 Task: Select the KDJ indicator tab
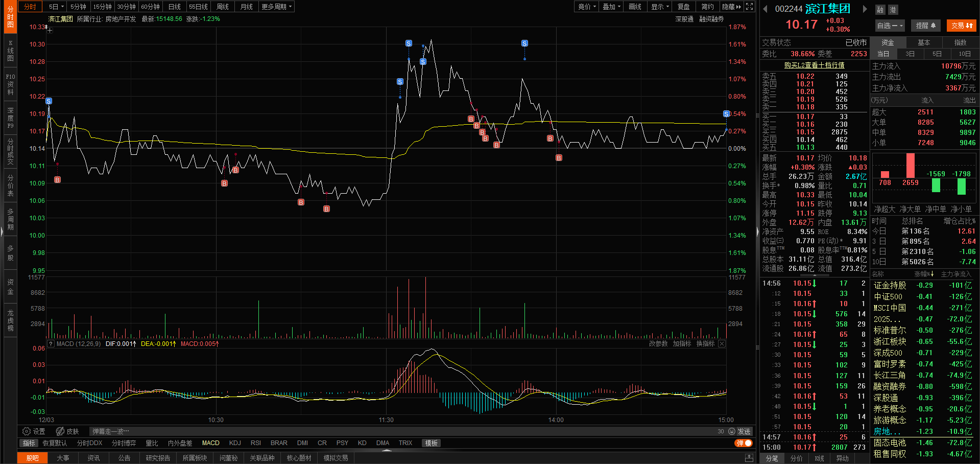click(x=235, y=443)
